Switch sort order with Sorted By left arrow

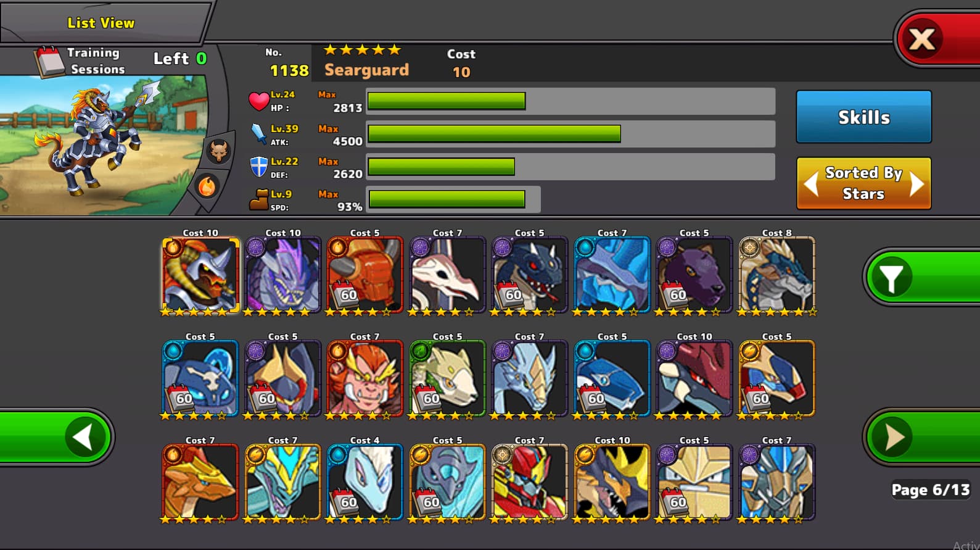[x=811, y=183]
